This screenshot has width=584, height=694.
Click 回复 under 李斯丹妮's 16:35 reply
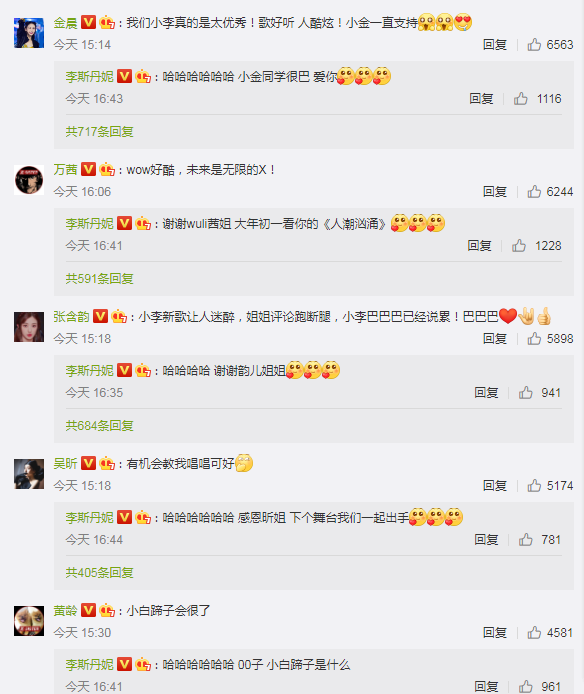coord(486,392)
